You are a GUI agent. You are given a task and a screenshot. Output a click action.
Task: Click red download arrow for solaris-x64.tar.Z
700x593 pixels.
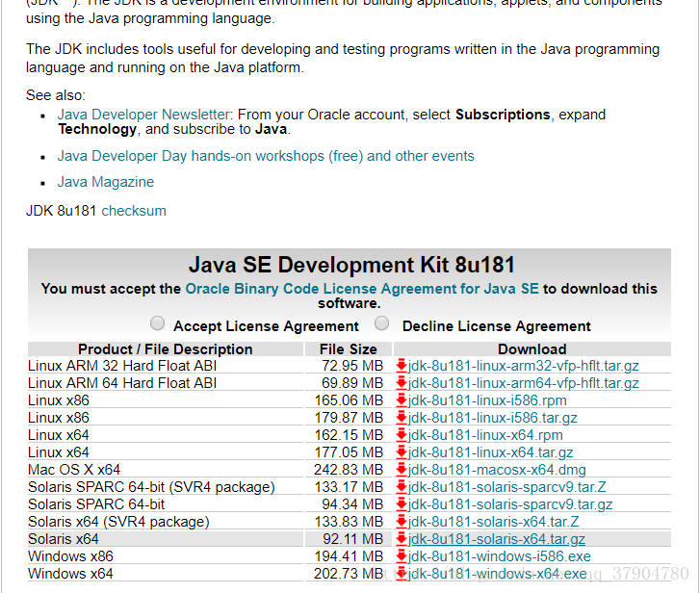click(x=402, y=522)
